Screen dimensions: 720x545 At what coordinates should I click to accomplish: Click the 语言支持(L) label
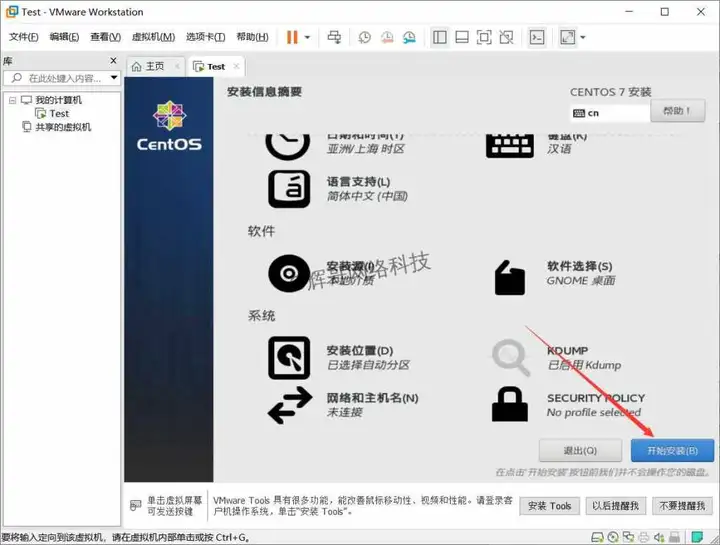tap(358, 181)
